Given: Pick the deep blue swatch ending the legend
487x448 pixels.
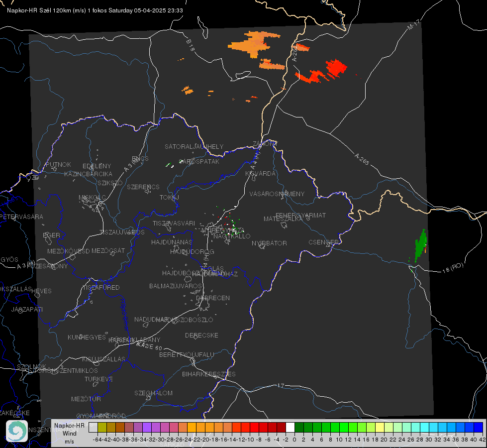Looking at the screenshot, I should (479, 427).
